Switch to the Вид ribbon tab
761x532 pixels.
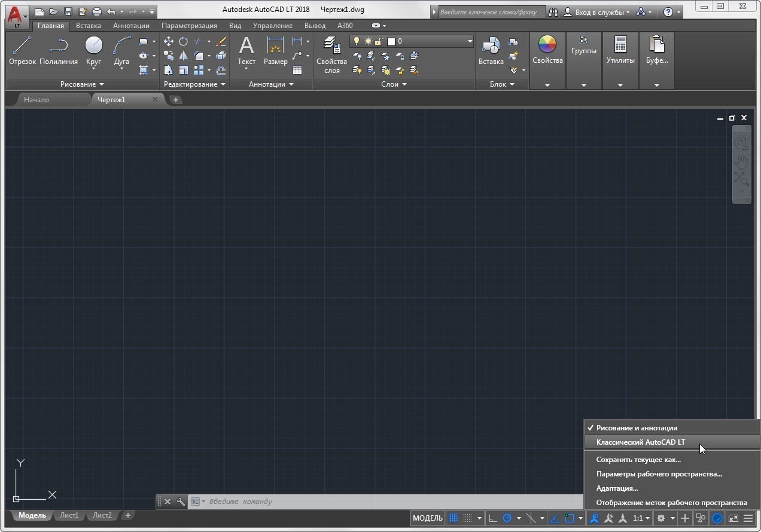(x=235, y=26)
